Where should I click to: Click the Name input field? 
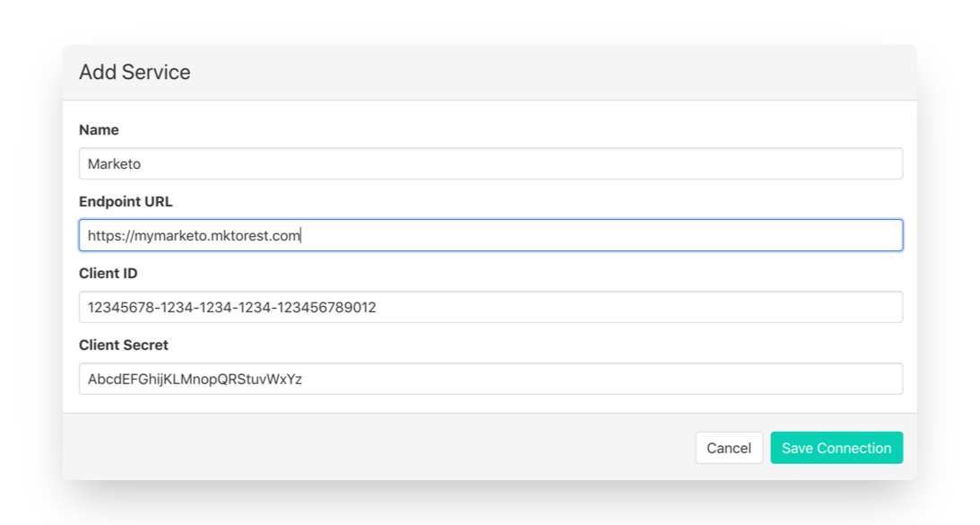490,164
